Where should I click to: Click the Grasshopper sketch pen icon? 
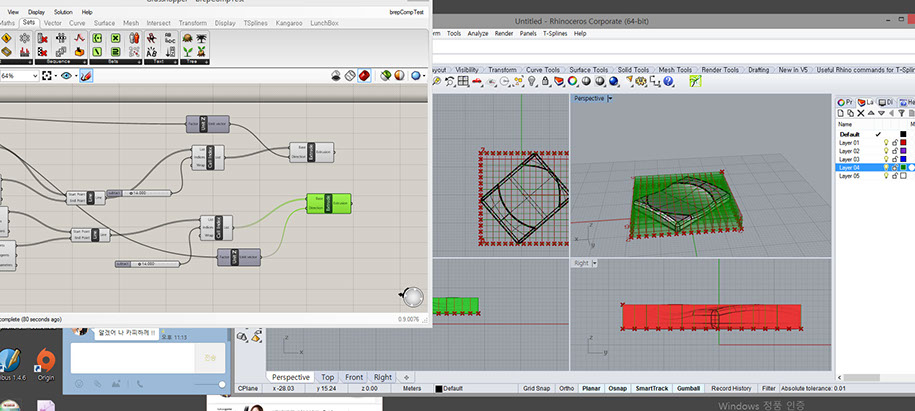[x=86, y=76]
